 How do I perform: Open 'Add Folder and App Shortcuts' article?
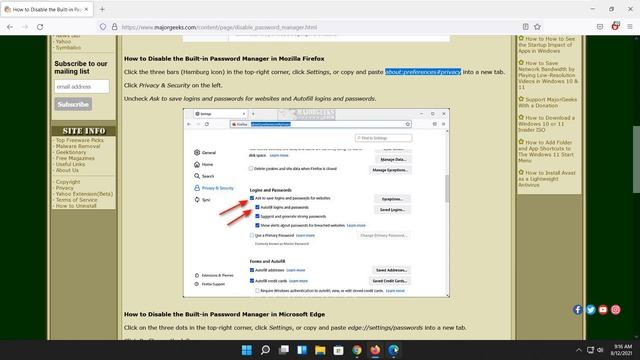[x=546, y=151]
